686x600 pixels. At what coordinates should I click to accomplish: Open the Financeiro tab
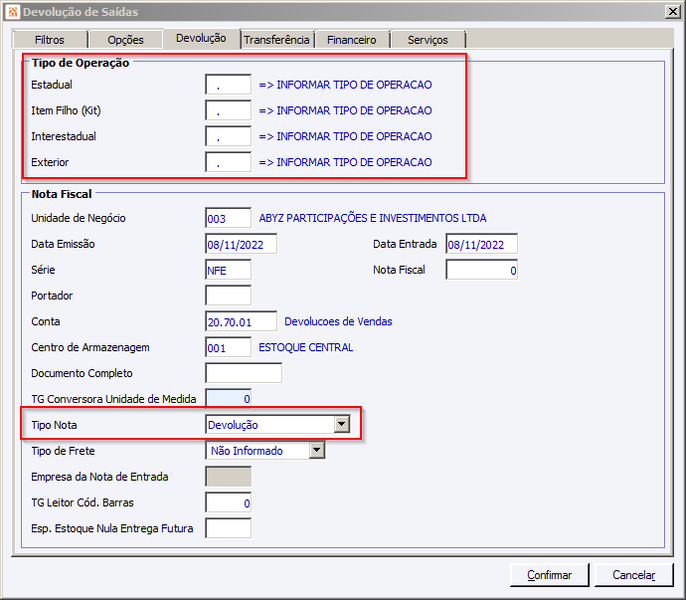(352, 40)
